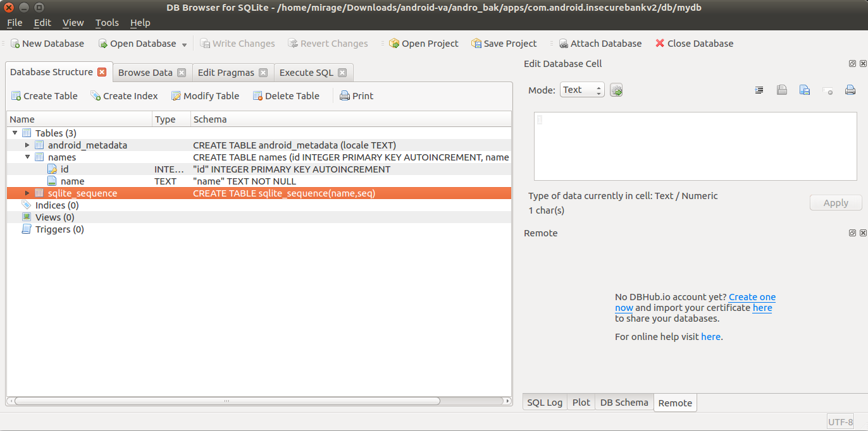Set the cell value to NULL
The width and height of the screenshot is (868, 431).
pyautogui.click(x=828, y=90)
